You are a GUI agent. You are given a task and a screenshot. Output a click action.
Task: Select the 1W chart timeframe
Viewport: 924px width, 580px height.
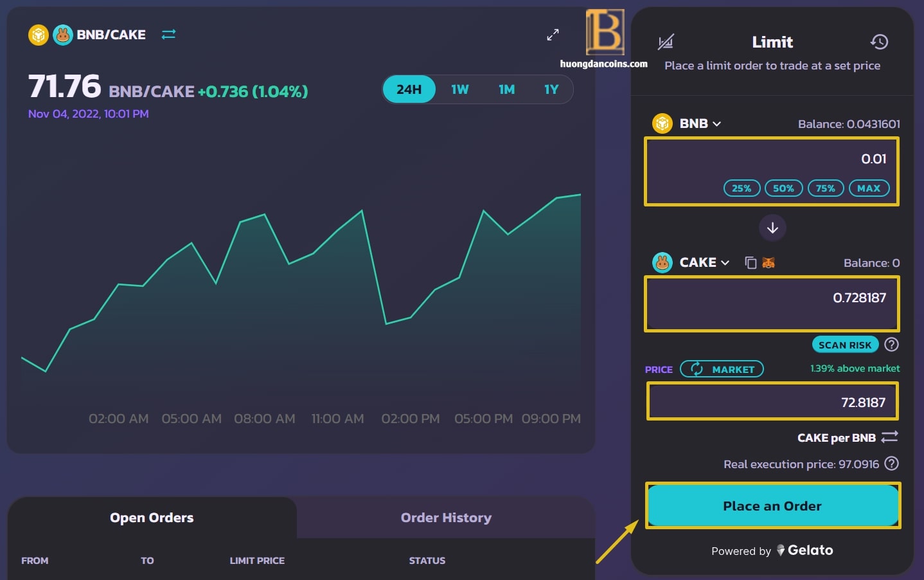click(460, 89)
